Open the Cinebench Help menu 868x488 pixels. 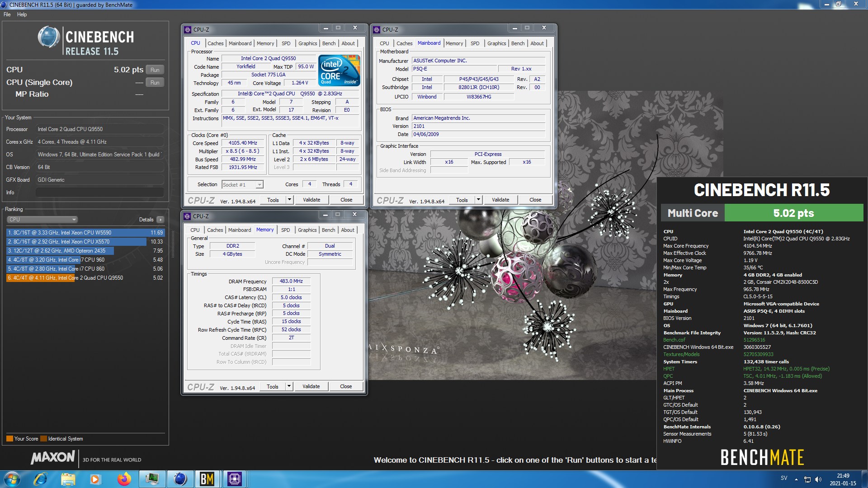click(x=22, y=14)
